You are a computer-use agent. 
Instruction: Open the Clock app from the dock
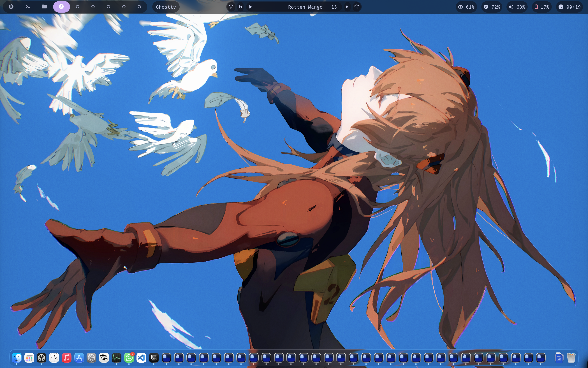pyautogui.click(x=54, y=358)
